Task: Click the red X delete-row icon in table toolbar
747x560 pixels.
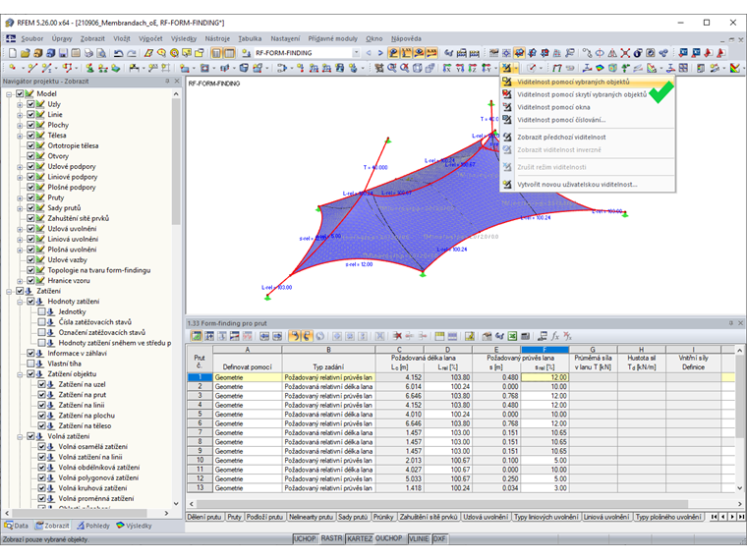Action: pyautogui.click(x=397, y=336)
